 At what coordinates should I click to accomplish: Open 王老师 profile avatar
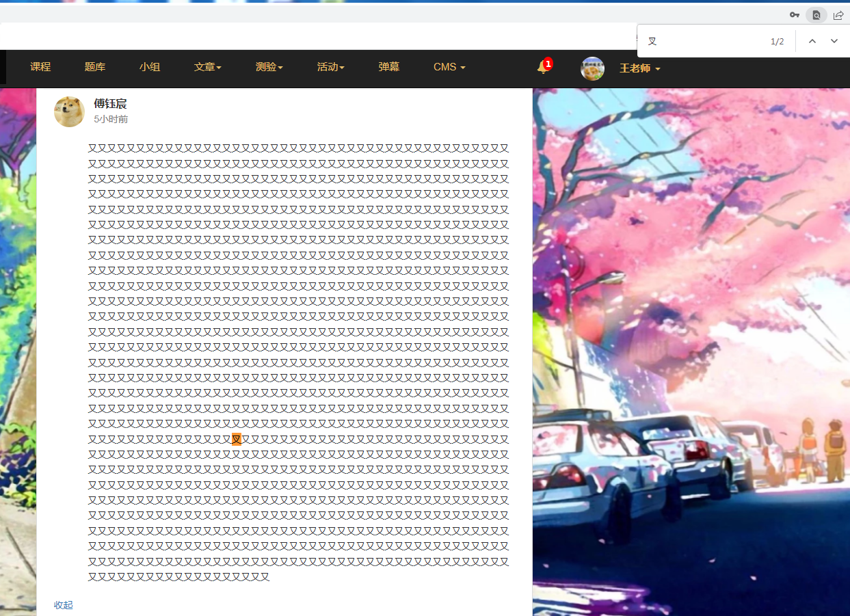coord(592,68)
